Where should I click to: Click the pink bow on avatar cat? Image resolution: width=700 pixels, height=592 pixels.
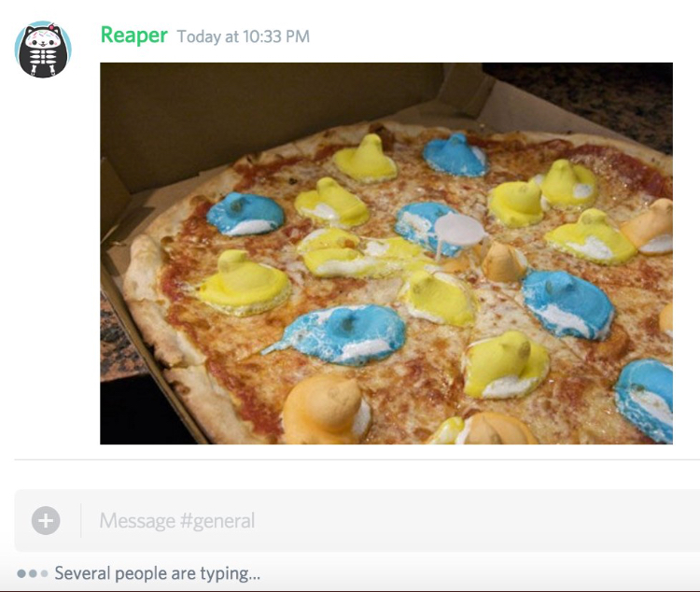[51, 28]
